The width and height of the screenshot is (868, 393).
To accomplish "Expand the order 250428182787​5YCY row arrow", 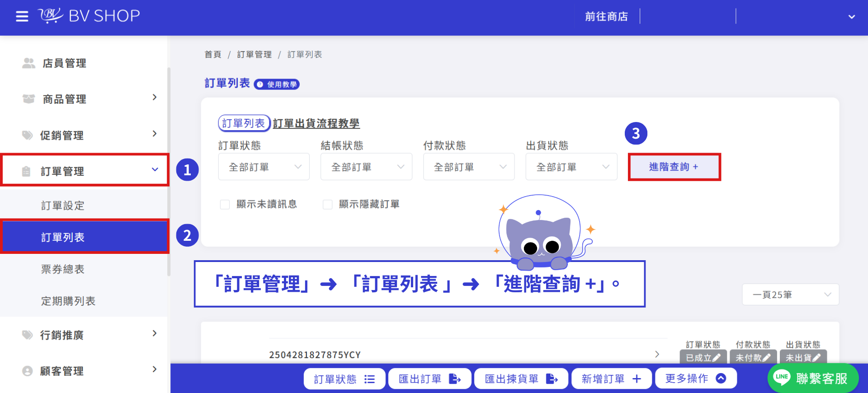I will [x=657, y=354].
